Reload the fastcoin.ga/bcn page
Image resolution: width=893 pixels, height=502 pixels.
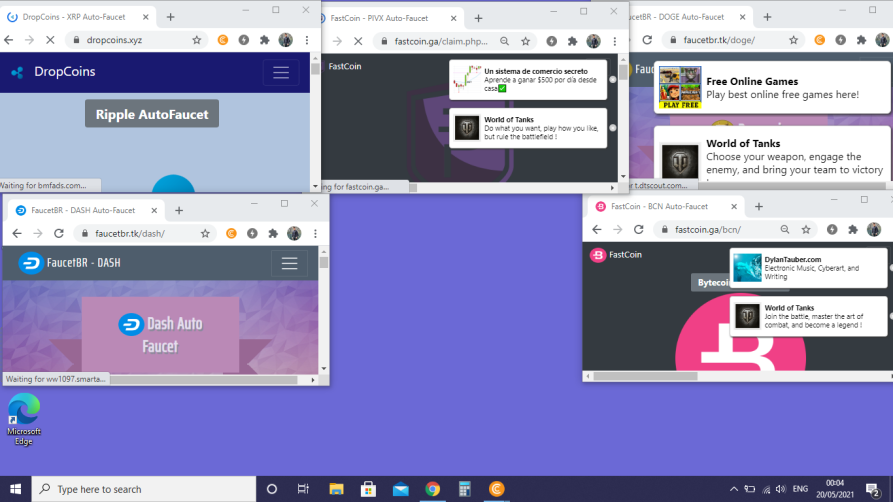(x=638, y=229)
